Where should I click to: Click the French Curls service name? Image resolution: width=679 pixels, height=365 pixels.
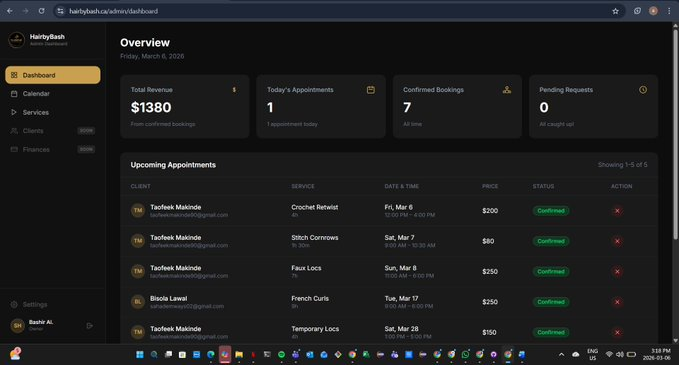(x=310, y=298)
